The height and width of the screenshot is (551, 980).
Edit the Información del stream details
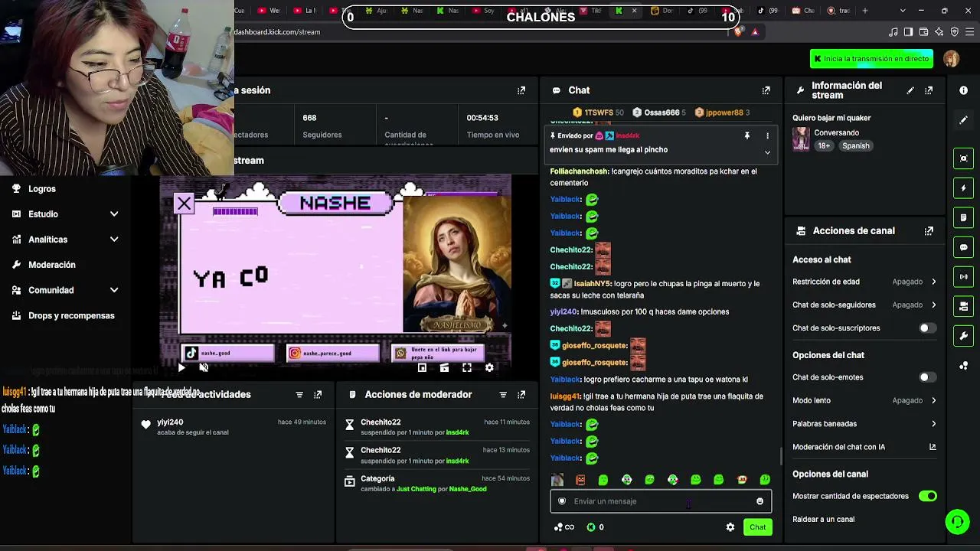[910, 90]
